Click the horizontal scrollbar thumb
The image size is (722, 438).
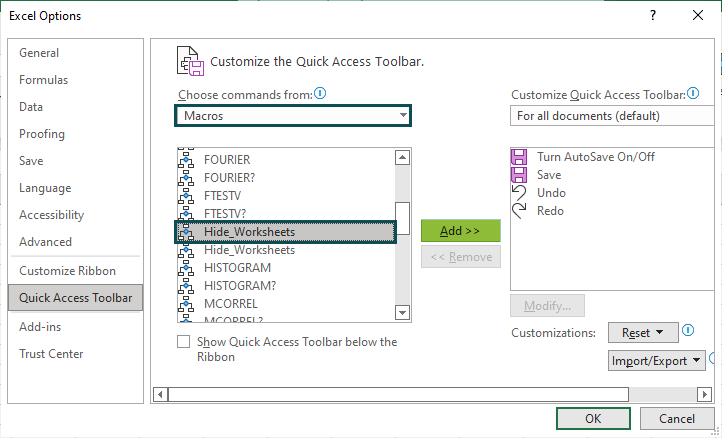398,394
